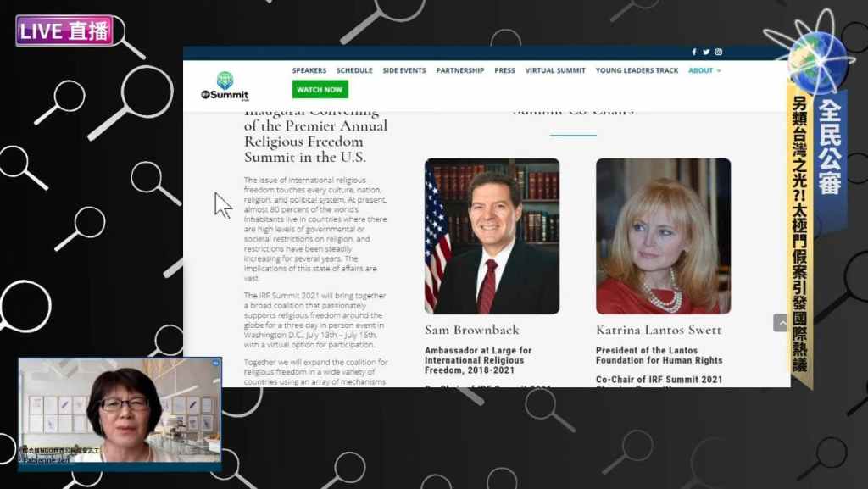Open the Facebook social icon
This screenshot has width=868, height=489.
tap(694, 53)
